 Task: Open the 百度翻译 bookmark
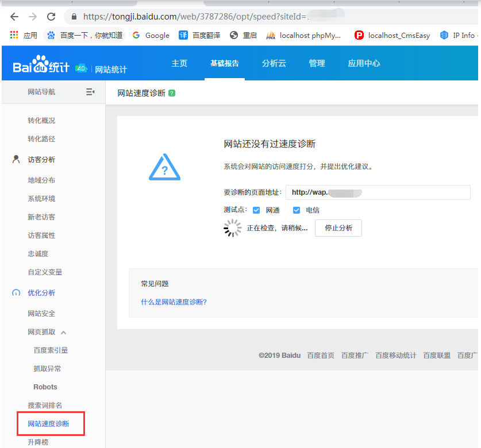[x=199, y=35]
